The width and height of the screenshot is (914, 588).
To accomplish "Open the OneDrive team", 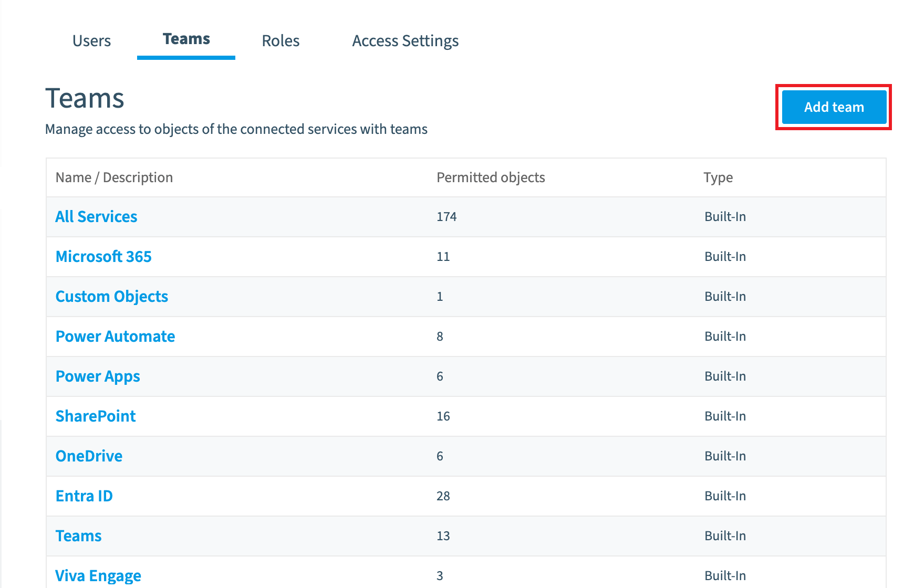I will (89, 456).
